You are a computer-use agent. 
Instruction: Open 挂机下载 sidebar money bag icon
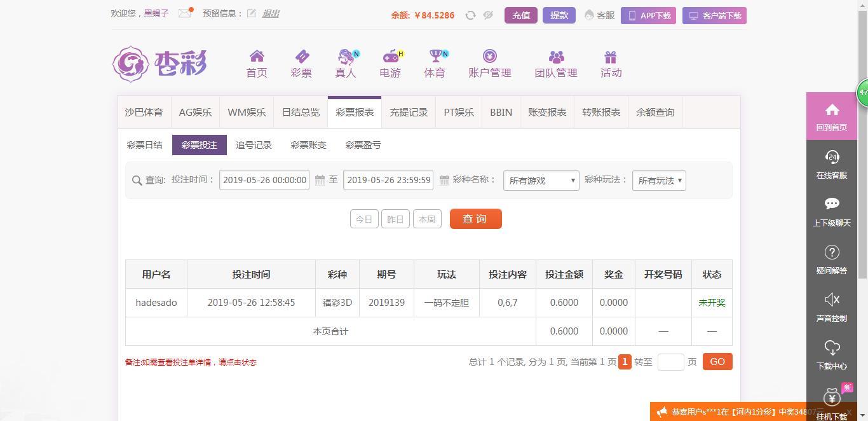pos(832,397)
